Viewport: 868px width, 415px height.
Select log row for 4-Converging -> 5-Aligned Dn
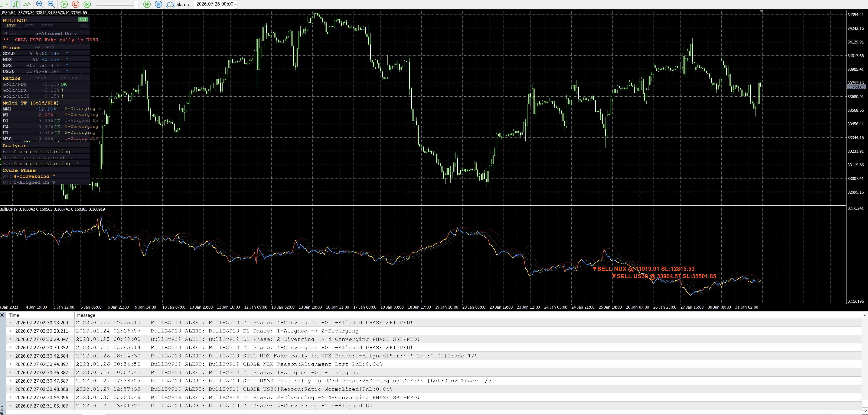pos(434,406)
